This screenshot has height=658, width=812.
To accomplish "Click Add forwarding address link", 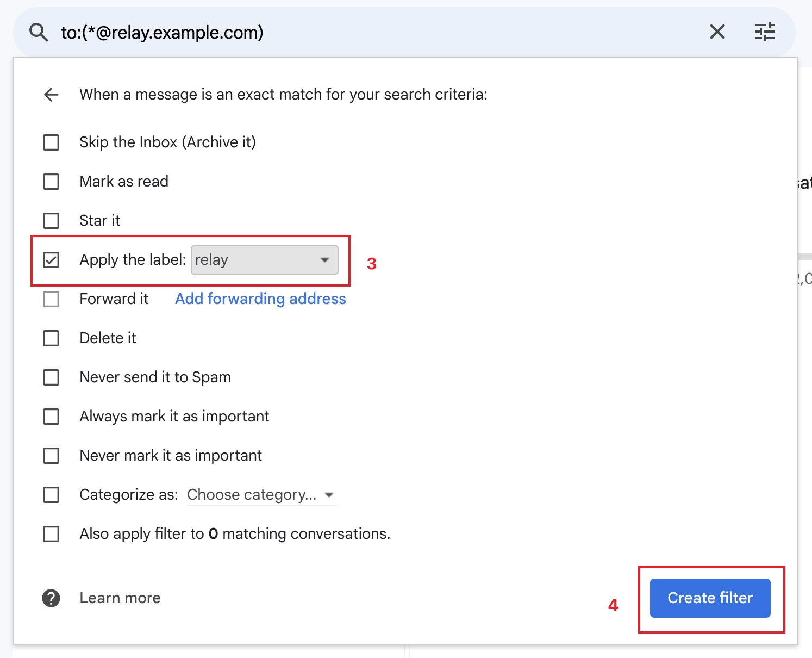I will point(260,299).
